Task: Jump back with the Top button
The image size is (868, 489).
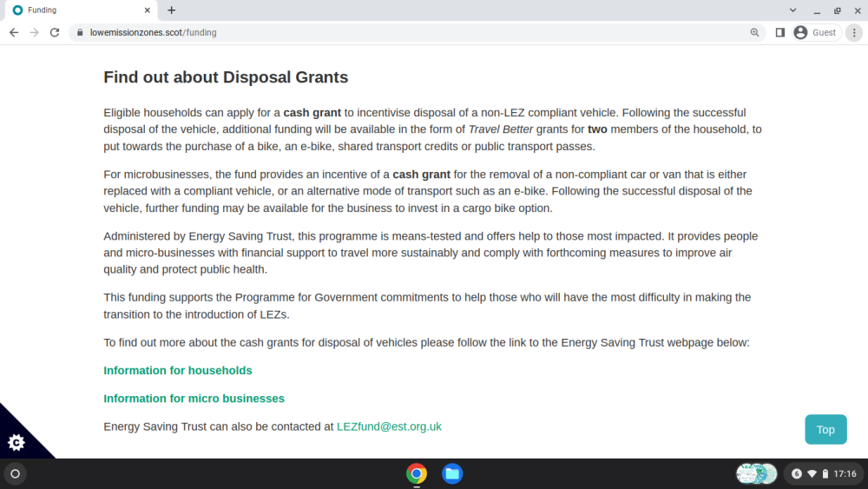Action: (x=825, y=430)
